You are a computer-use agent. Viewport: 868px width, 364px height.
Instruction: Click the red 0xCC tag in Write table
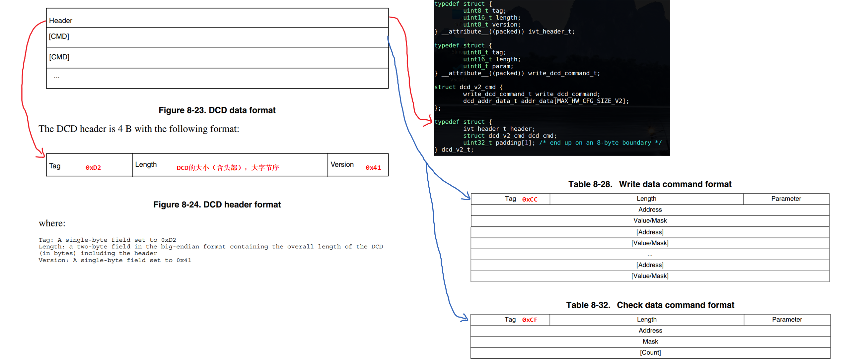[x=529, y=199]
